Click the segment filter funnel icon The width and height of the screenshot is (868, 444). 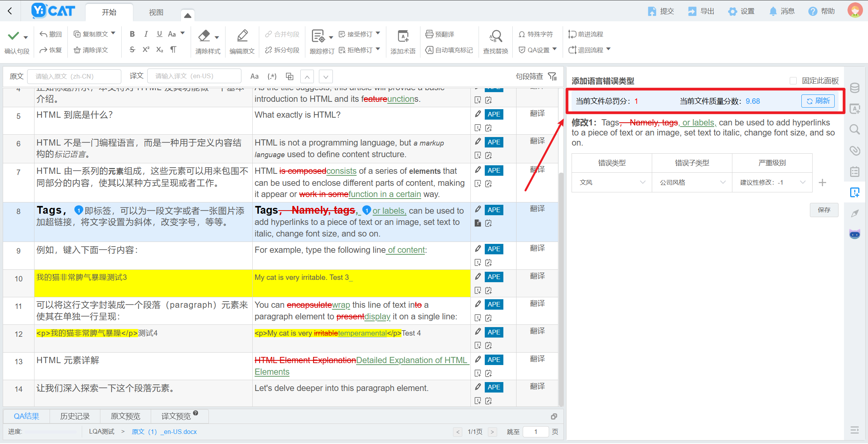pyautogui.click(x=552, y=76)
